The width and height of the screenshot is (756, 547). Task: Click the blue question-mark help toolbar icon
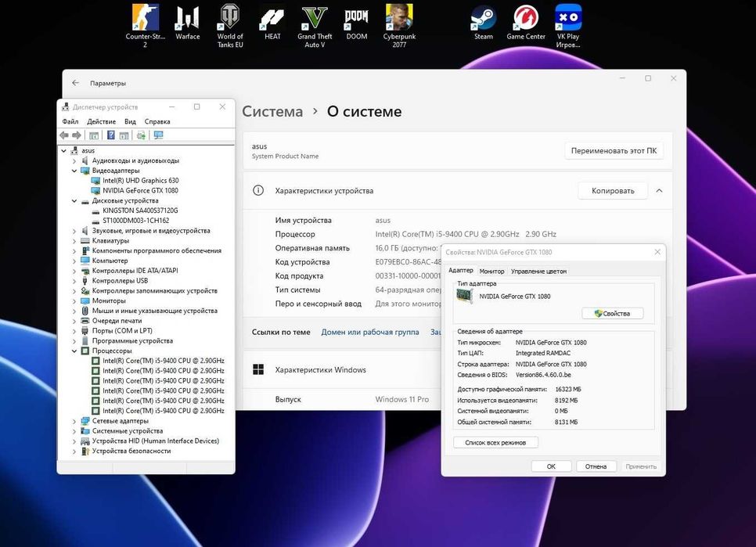(x=111, y=135)
